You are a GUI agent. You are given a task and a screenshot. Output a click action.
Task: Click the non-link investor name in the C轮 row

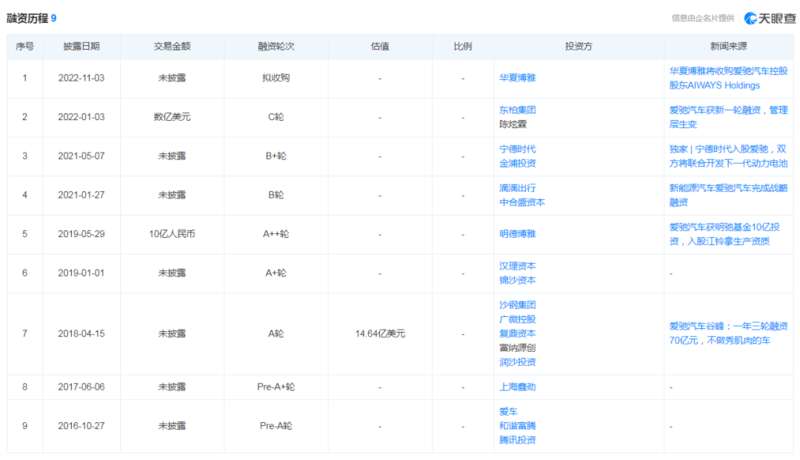click(512, 124)
